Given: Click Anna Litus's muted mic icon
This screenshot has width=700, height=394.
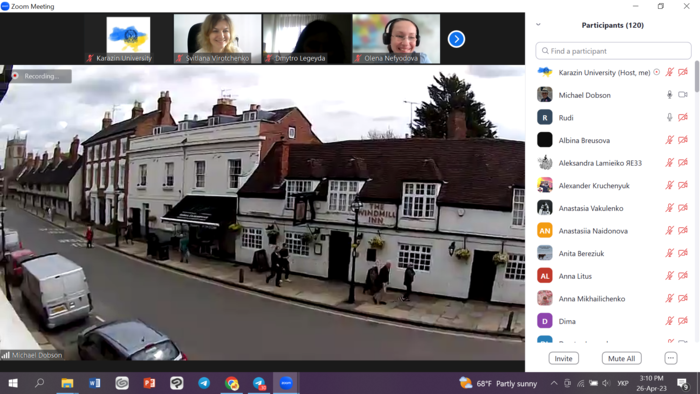Looking at the screenshot, I should point(669,276).
